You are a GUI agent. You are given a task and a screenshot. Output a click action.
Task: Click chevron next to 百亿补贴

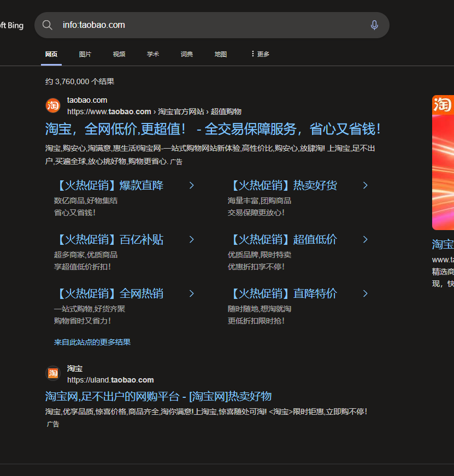(192, 239)
